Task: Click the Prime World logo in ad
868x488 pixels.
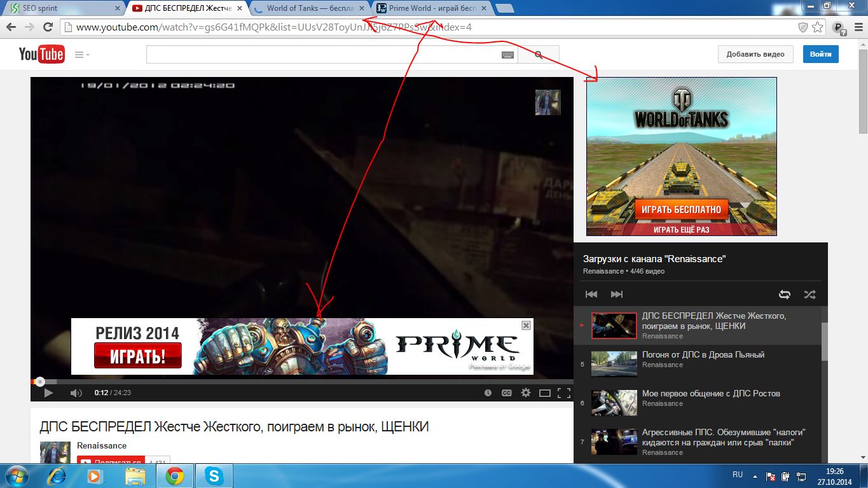Action: coord(457,347)
